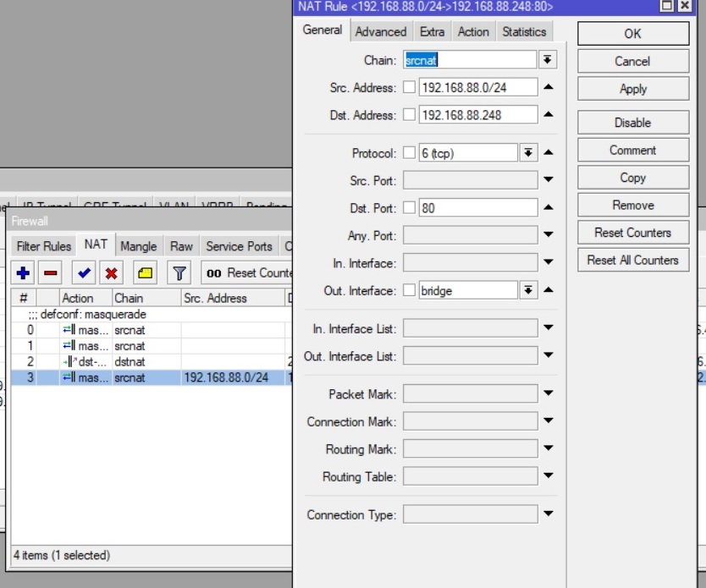Toggle the Dst. Address invert checkbox
This screenshot has width=706, height=588.
[410, 115]
